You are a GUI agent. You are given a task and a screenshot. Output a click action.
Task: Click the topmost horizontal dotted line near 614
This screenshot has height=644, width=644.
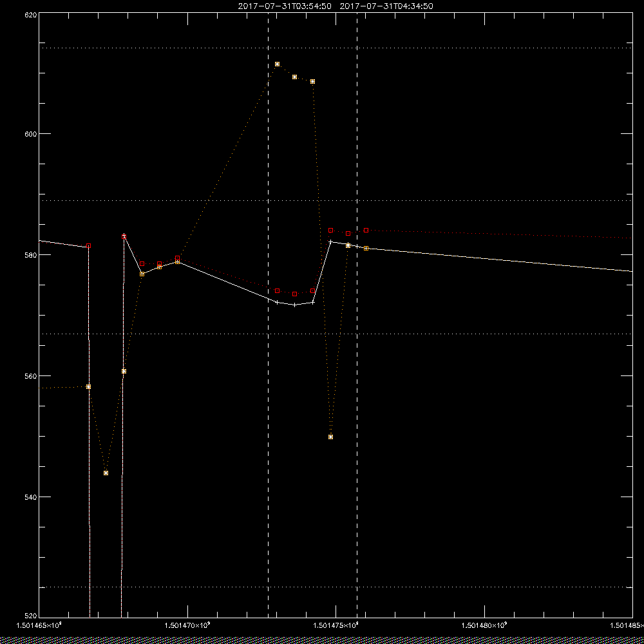click(336, 48)
